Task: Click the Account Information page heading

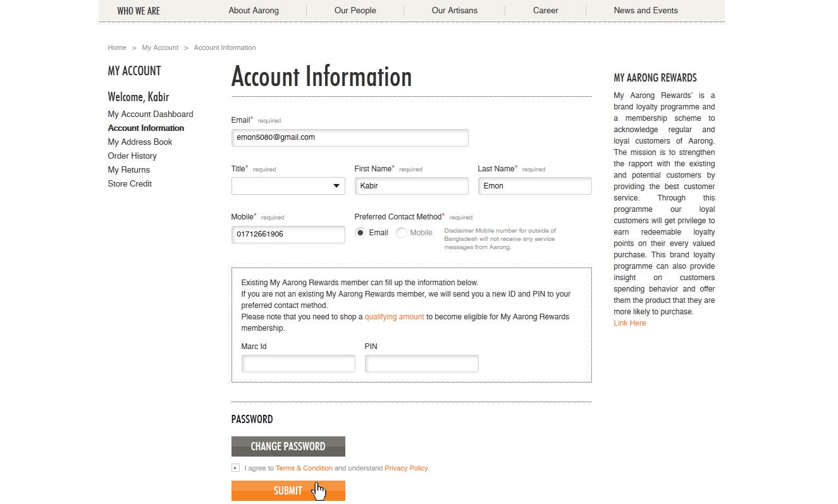Action: click(321, 77)
